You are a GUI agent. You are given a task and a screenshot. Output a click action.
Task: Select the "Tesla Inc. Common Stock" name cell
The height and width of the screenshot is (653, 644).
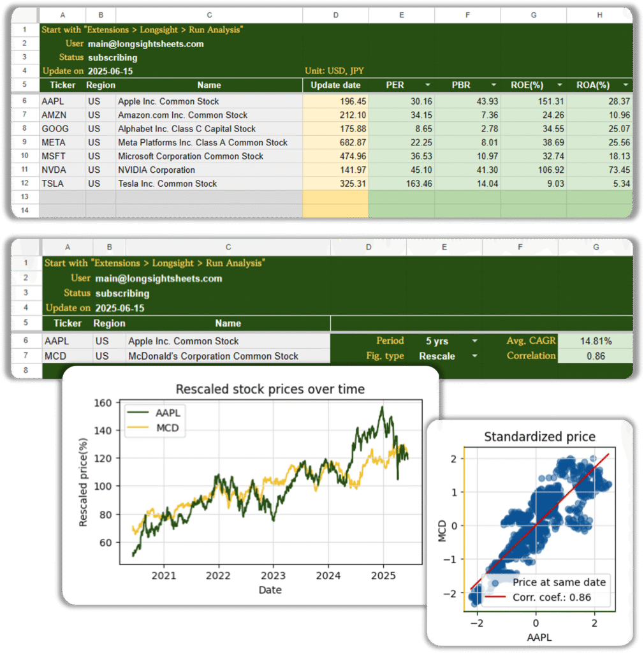click(x=209, y=184)
